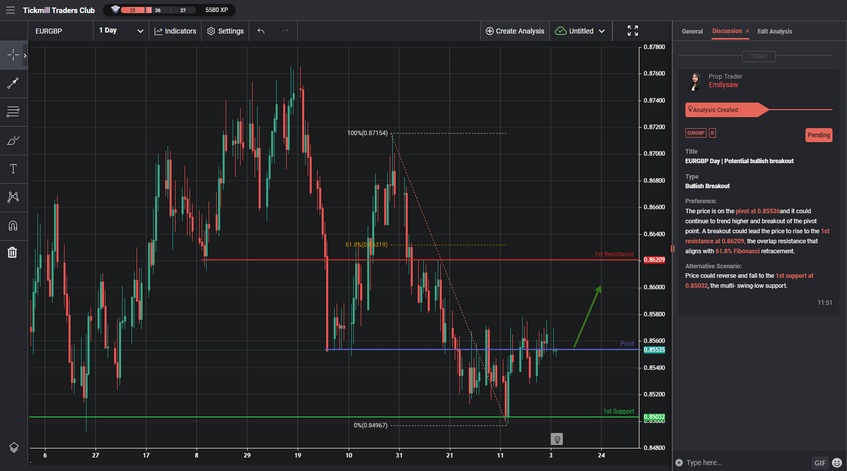Expand the Untitled layout dropdown
This screenshot has width=847, height=471.
pyautogui.click(x=580, y=31)
